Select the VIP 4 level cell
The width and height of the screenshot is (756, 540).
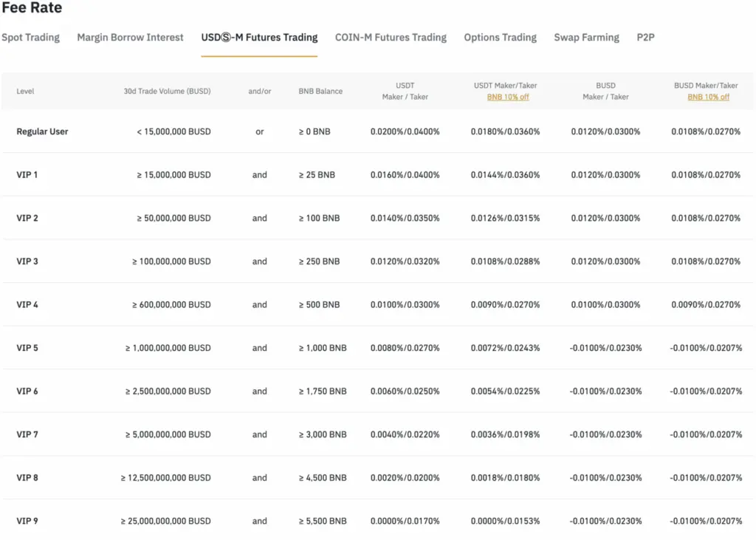pyautogui.click(x=27, y=304)
